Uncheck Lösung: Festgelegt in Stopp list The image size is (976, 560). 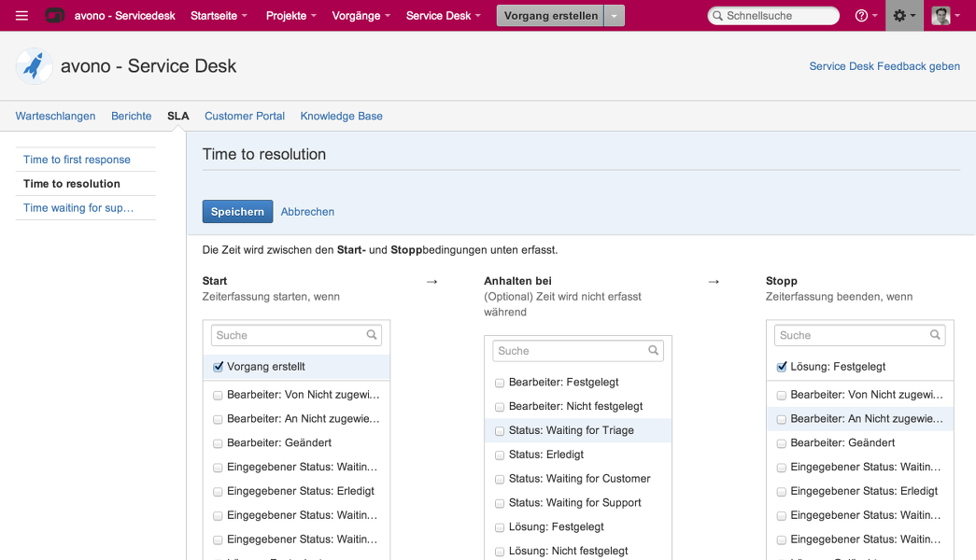coord(782,367)
